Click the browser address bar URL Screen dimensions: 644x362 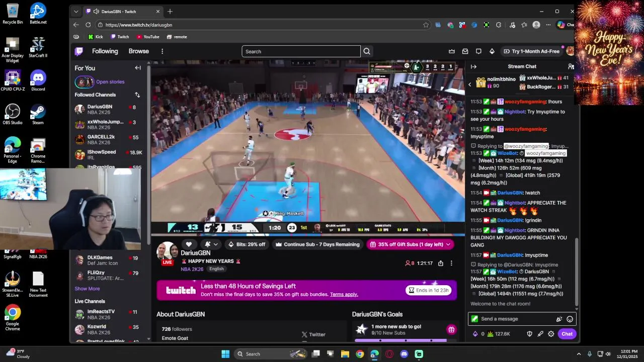pos(138,25)
